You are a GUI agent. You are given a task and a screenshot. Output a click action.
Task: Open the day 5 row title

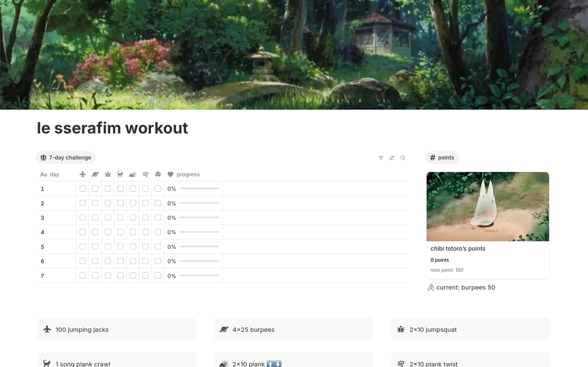tap(42, 247)
